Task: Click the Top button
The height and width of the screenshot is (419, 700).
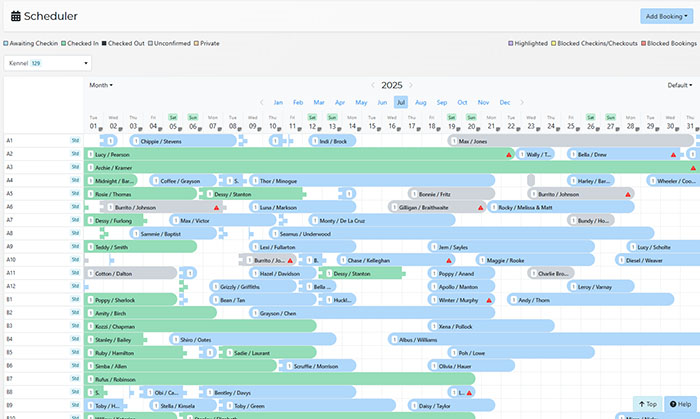Action: coord(647,404)
